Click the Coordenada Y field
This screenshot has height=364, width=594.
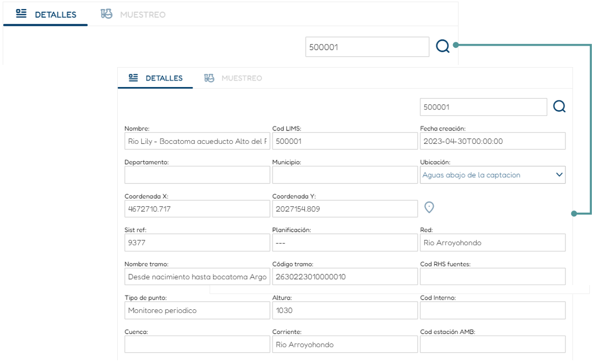345,209
